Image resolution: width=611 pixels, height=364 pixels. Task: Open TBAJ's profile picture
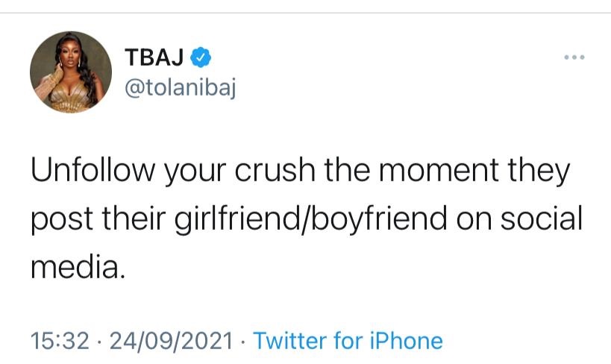point(71,72)
